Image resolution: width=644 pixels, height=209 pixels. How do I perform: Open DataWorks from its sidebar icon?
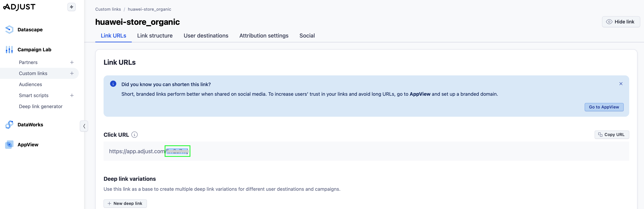[9, 124]
